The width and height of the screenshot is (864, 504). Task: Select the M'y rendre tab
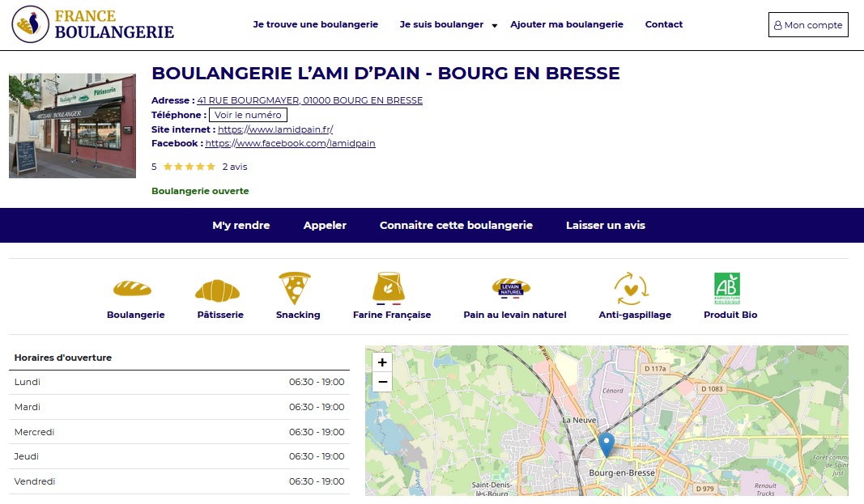240,226
